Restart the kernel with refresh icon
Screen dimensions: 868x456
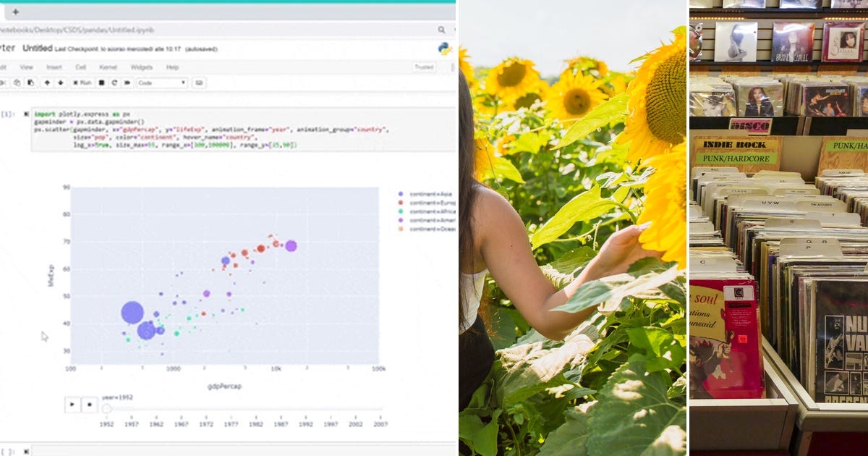114,83
